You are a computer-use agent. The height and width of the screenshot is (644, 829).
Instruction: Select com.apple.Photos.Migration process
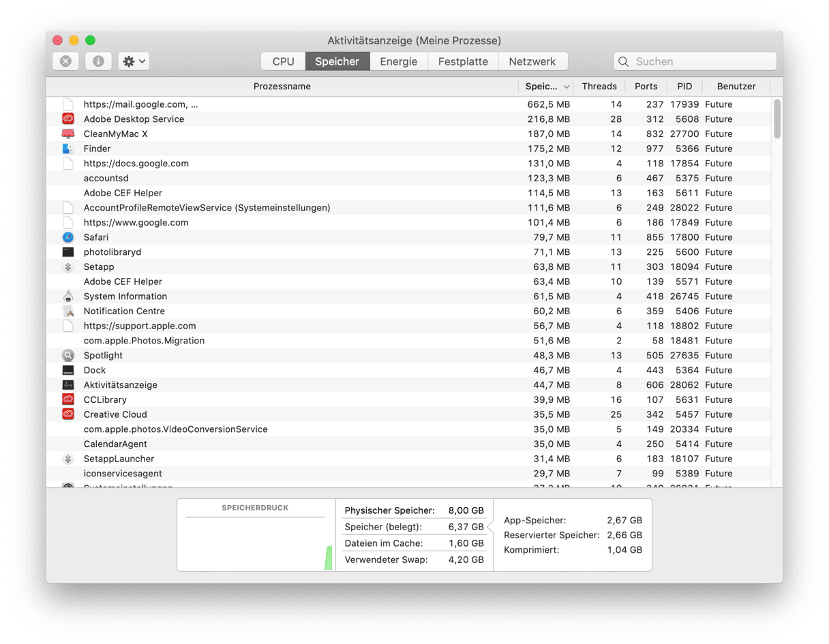pyautogui.click(x=409, y=341)
